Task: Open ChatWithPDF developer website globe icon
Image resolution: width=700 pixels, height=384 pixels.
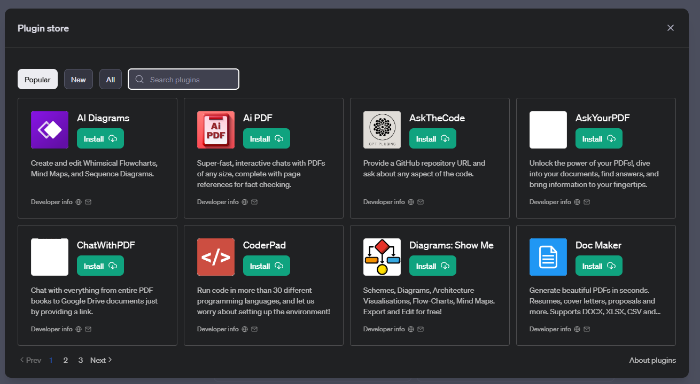Action: pos(79,329)
